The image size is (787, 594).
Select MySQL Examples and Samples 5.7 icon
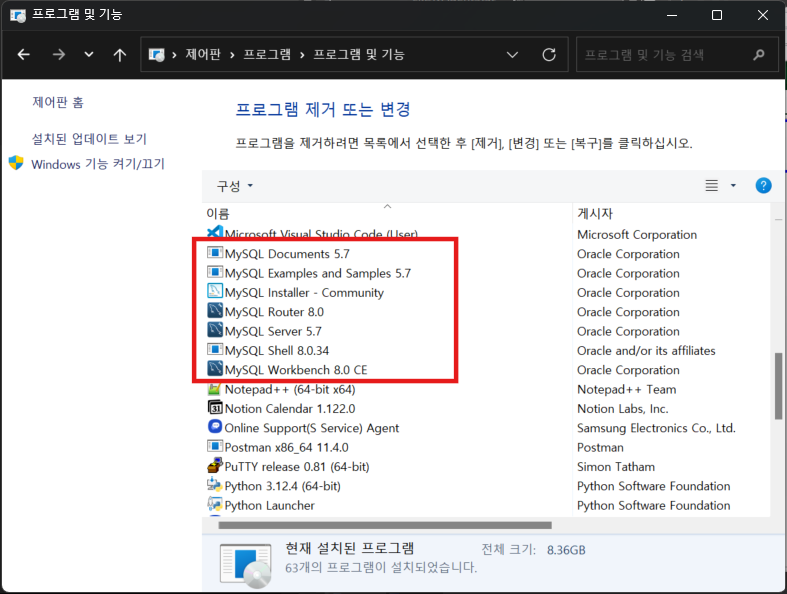tap(215, 272)
